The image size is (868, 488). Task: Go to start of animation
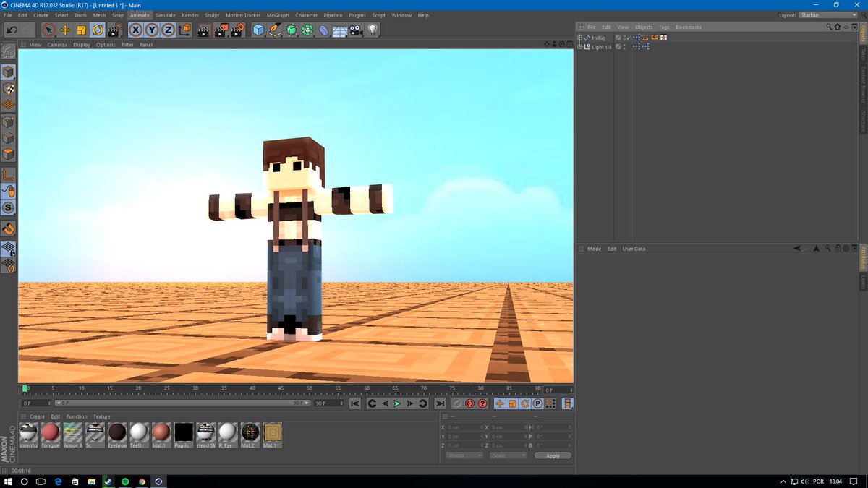[x=355, y=403]
